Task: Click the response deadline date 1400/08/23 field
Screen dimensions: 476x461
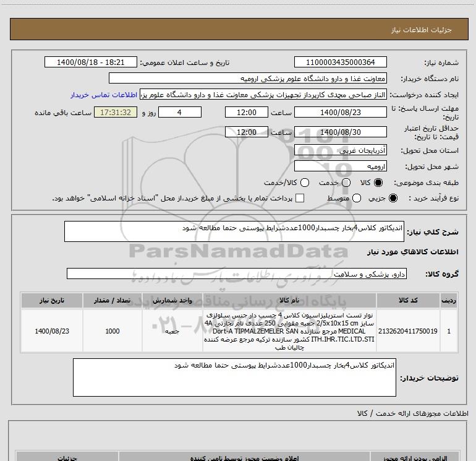Action: [340, 112]
